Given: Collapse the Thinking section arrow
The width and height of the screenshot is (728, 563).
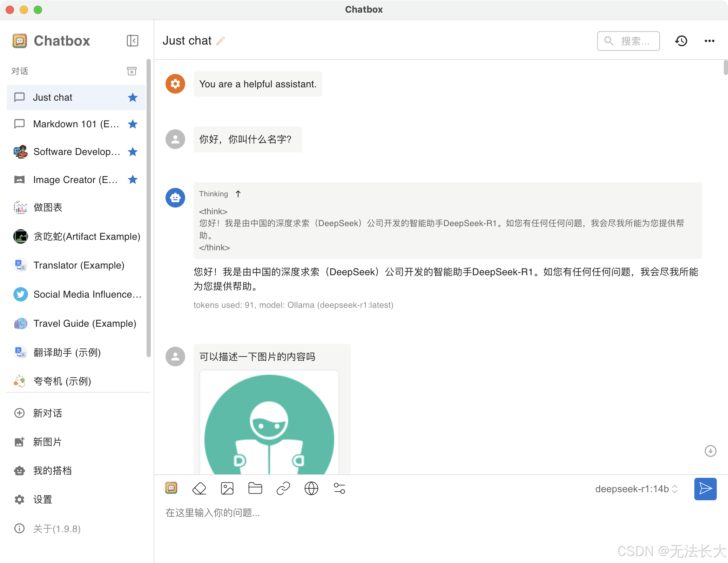Looking at the screenshot, I should (238, 194).
